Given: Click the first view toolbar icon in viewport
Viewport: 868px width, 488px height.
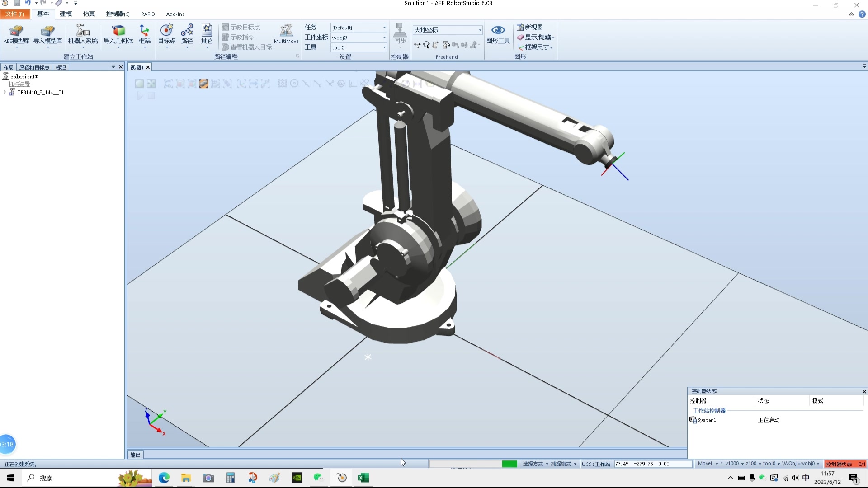Looking at the screenshot, I should (x=139, y=84).
